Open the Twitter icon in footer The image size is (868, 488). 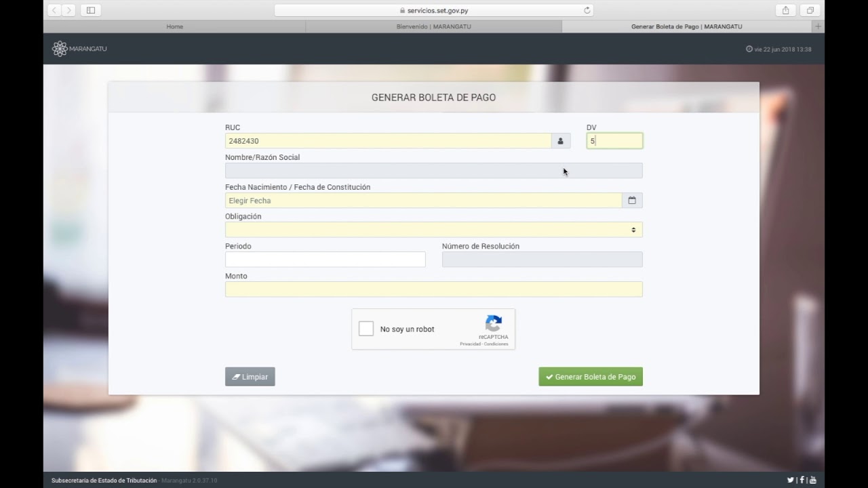[790, 480]
